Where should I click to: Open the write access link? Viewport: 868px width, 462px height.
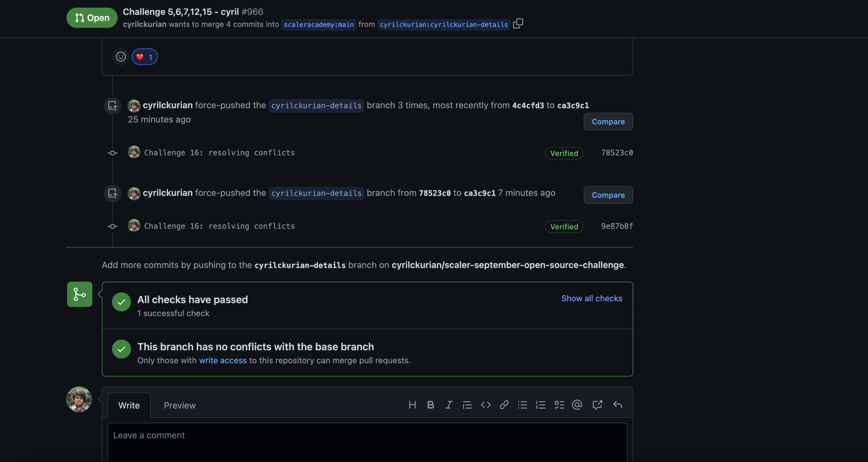point(223,360)
